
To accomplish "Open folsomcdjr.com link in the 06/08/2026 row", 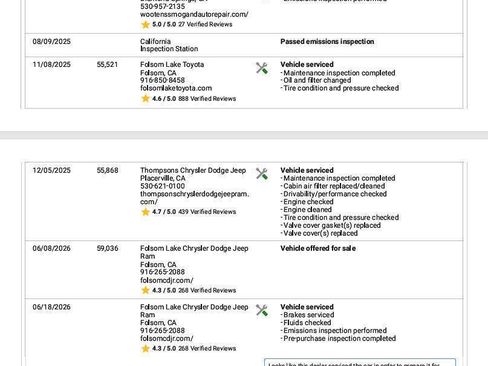I will coord(166,280).
